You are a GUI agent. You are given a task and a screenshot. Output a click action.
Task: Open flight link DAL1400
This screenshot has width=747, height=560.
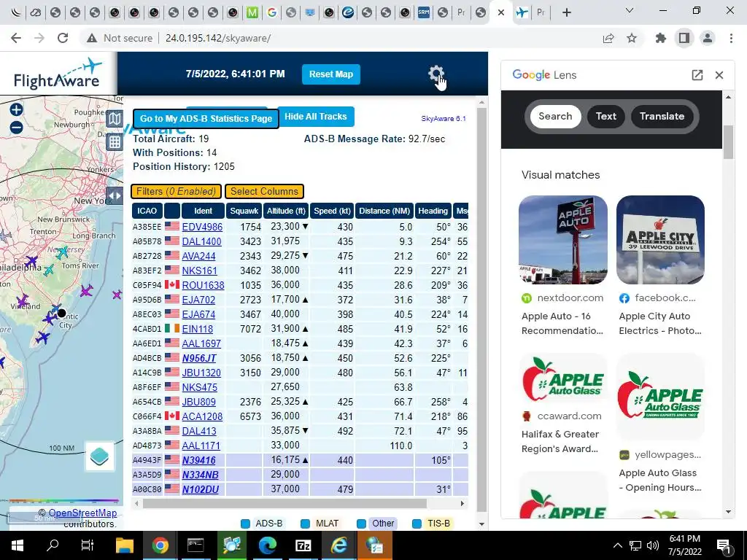pos(201,241)
